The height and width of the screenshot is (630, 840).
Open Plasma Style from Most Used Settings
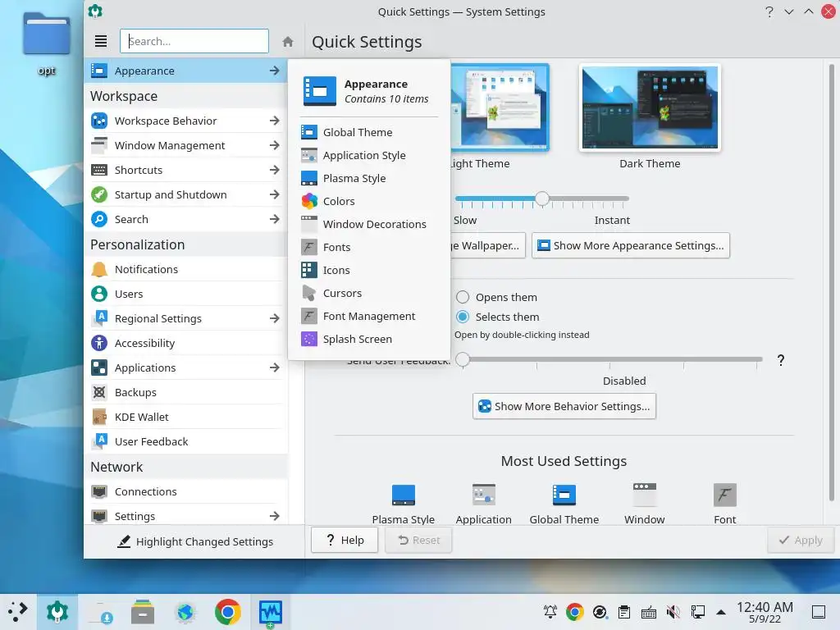coord(404,504)
